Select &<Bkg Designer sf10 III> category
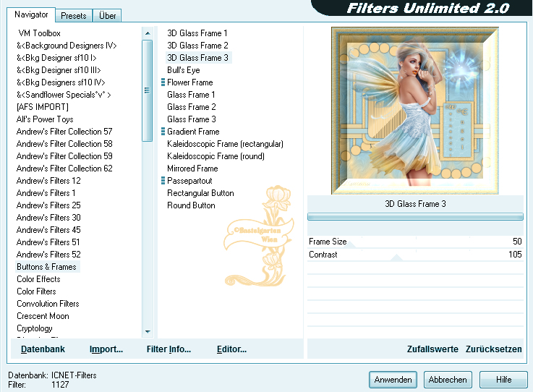 (59, 70)
